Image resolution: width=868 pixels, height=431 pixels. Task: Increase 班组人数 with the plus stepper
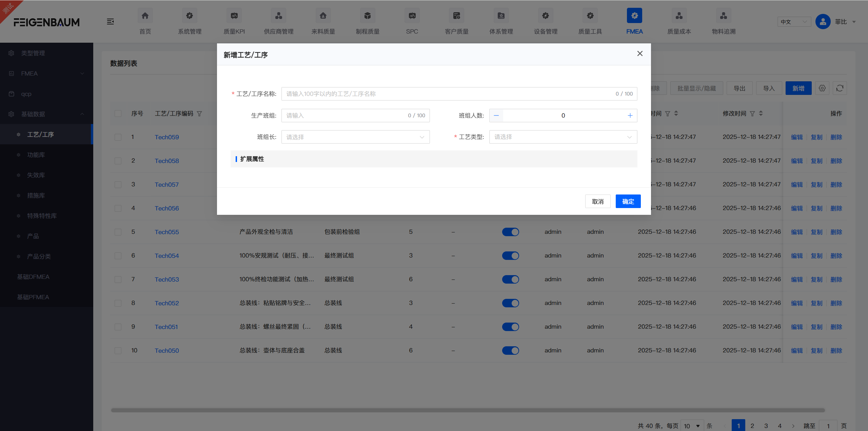(630, 115)
